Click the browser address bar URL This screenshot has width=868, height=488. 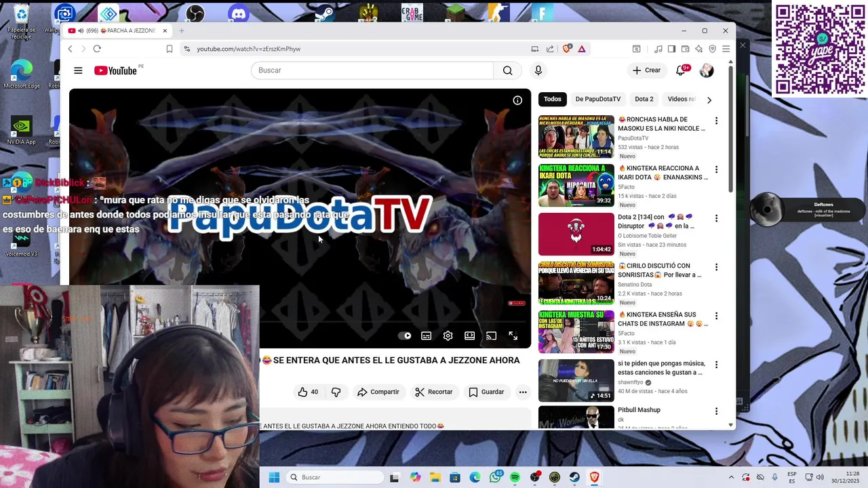pyautogui.click(x=249, y=49)
